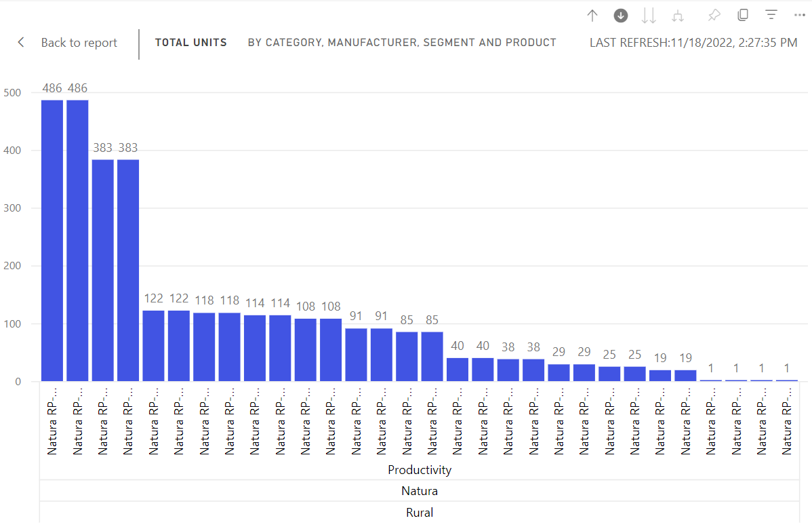Click the LAST REFRESH timestamp text

coord(693,43)
